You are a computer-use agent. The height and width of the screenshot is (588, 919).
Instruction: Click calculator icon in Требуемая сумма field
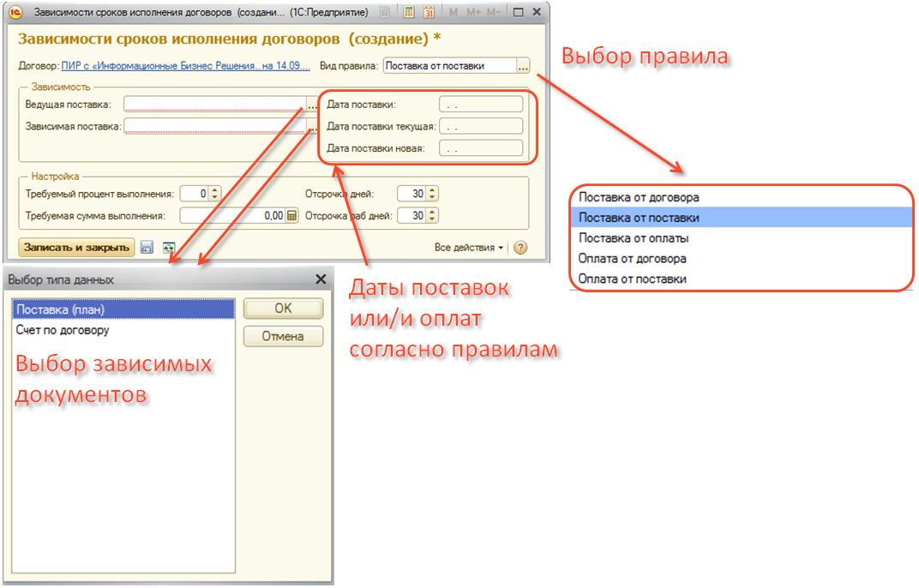click(x=291, y=216)
